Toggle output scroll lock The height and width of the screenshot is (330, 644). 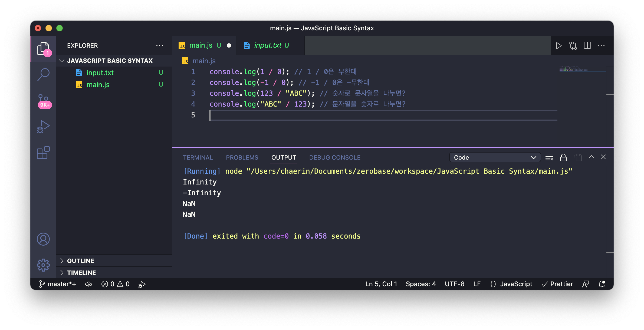(x=563, y=157)
